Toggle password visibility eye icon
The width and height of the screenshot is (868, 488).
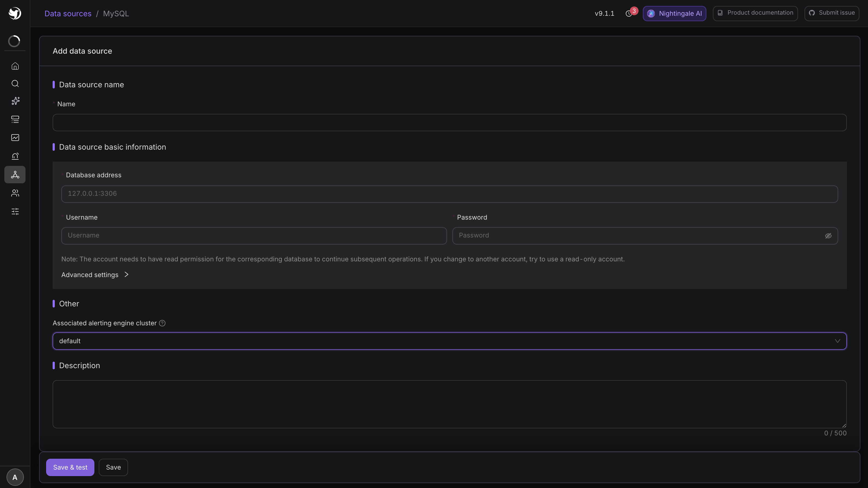point(828,236)
